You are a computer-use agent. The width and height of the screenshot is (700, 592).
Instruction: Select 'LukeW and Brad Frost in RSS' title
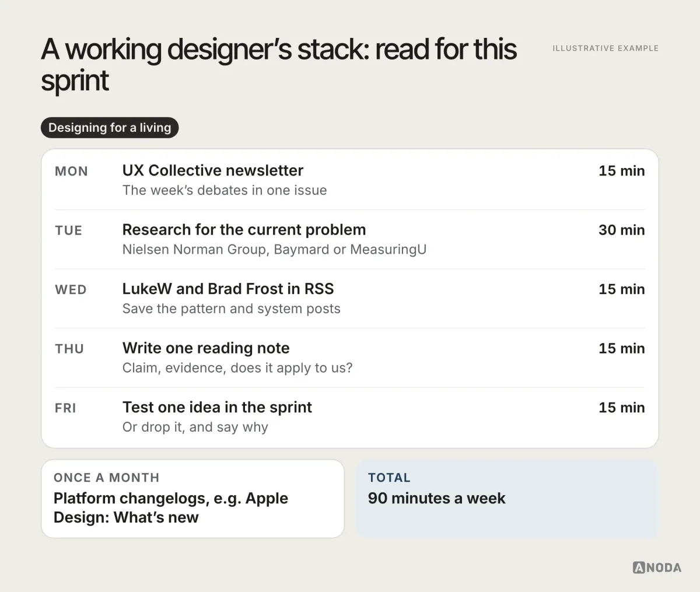(x=228, y=289)
